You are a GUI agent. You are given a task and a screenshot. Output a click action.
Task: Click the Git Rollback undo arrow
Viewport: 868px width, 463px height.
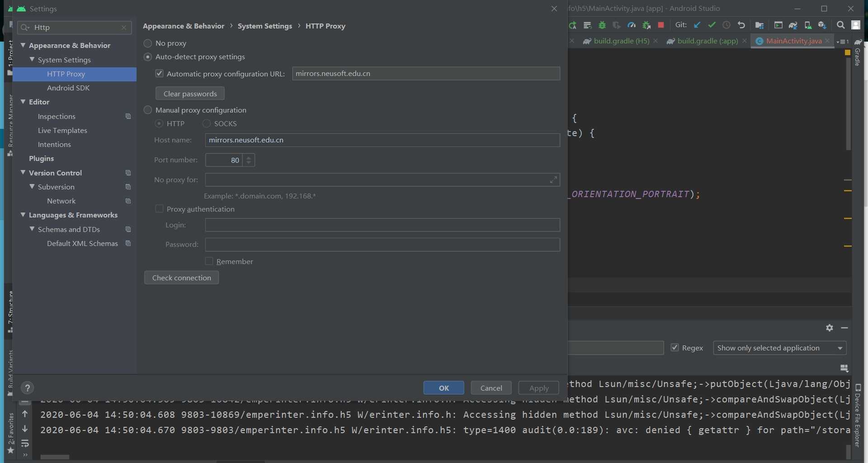click(741, 25)
